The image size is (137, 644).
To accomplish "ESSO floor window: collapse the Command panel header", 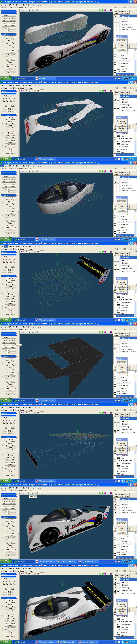I will click(9, 115).
